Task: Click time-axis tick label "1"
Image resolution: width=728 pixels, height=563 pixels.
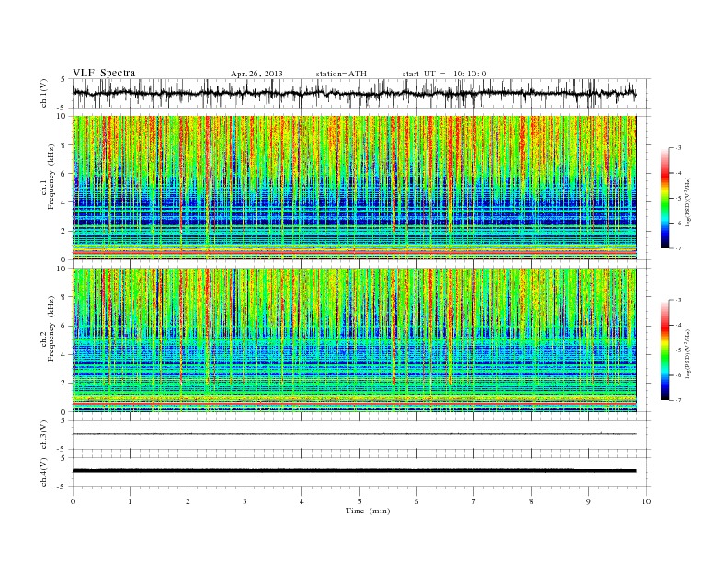Action: [x=130, y=501]
